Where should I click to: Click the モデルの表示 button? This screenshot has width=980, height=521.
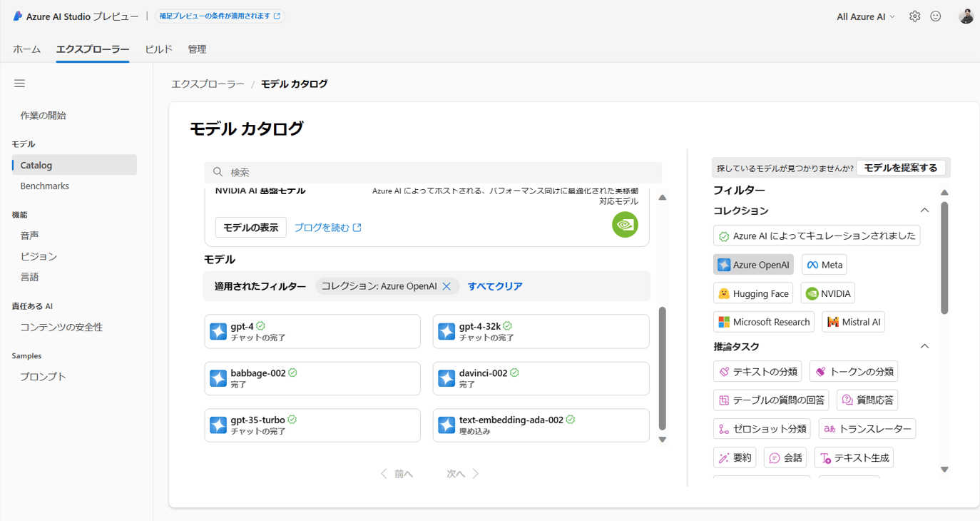pos(251,228)
